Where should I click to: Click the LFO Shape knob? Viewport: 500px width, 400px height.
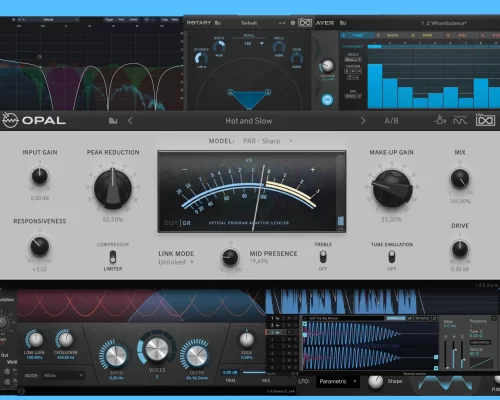pyautogui.click(x=376, y=382)
